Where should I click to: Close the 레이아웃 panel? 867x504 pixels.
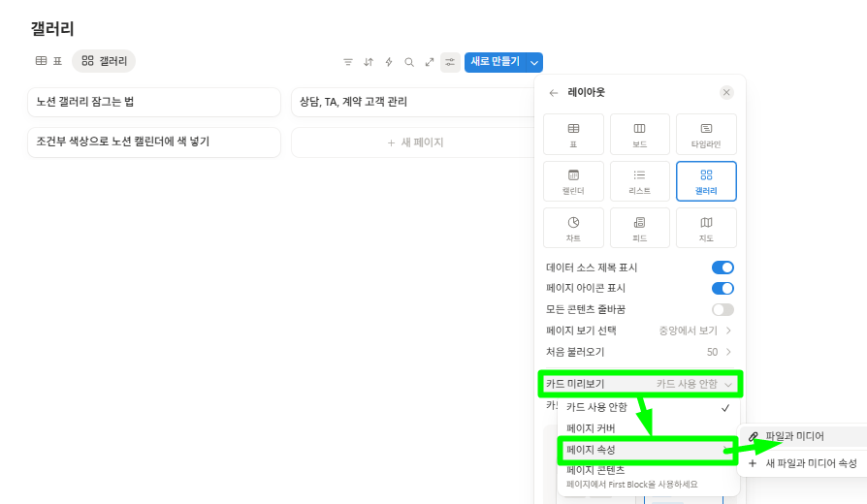point(726,93)
